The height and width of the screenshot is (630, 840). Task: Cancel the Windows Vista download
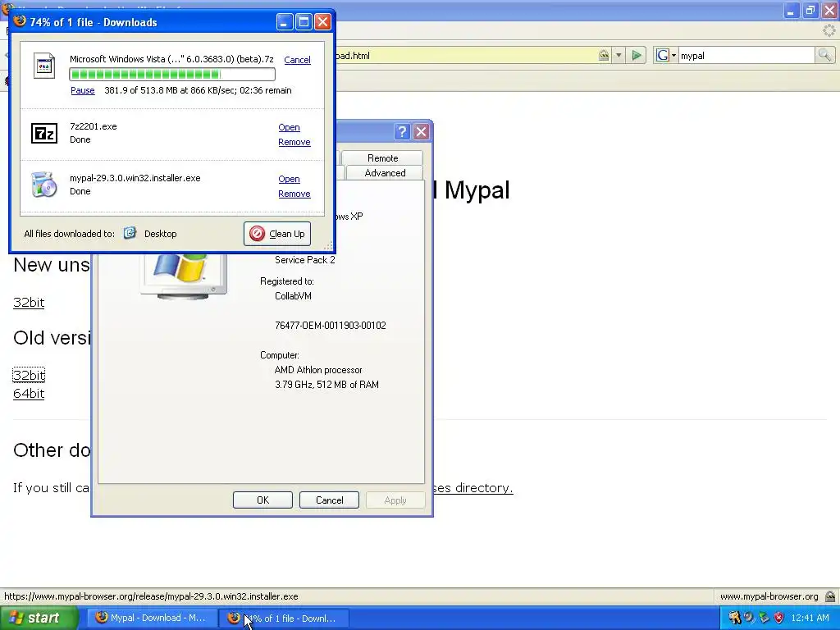point(297,60)
